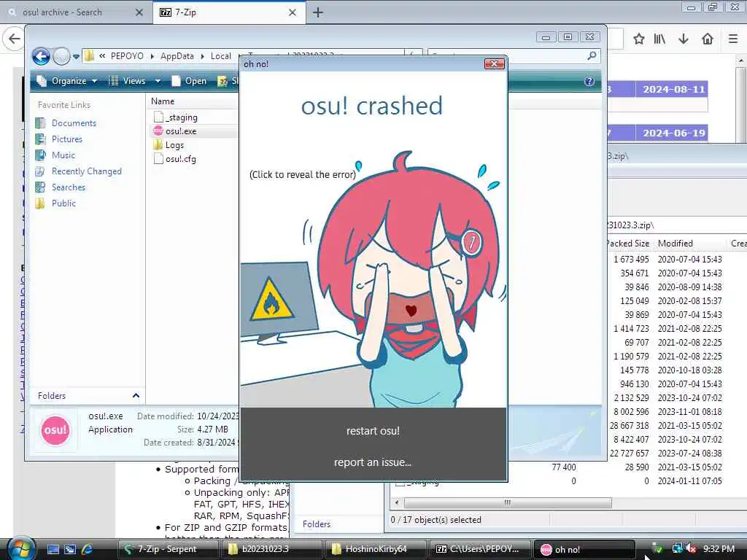Click the Folders label in lower window
Viewport: 747px width, 560px height.
pyautogui.click(x=317, y=524)
